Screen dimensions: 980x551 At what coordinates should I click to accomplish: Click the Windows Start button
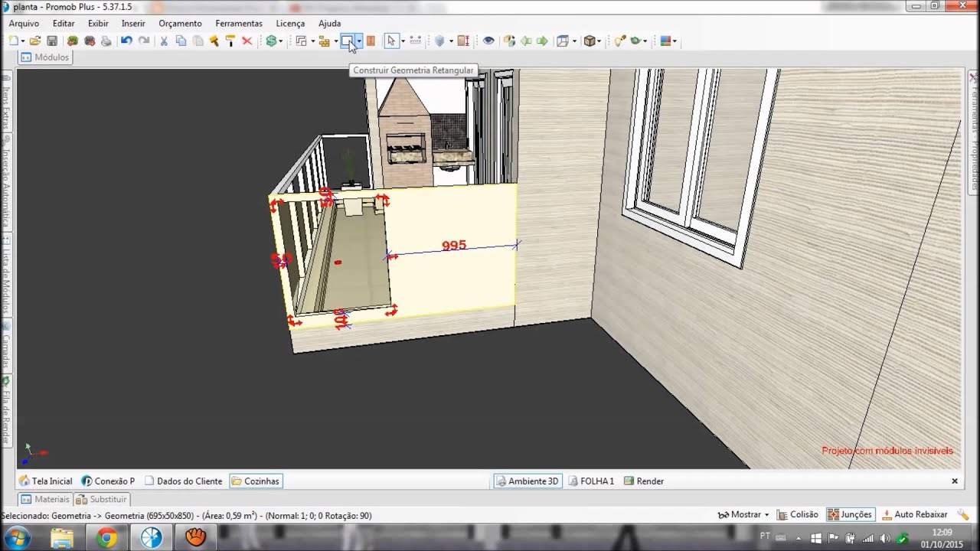pos(18,538)
